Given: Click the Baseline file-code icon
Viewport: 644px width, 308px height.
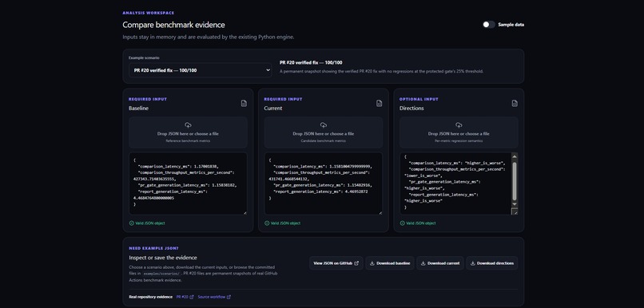Looking at the screenshot, I should point(244,104).
